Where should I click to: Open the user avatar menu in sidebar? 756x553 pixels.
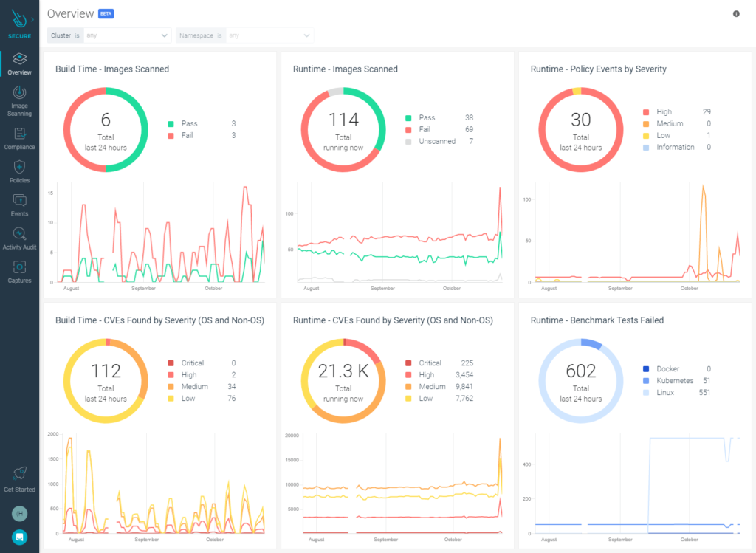point(19,513)
